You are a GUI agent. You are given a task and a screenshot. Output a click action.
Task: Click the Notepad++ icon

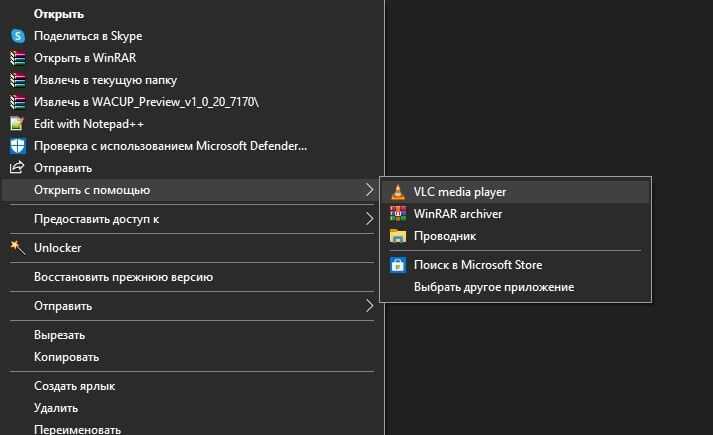click(x=17, y=124)
